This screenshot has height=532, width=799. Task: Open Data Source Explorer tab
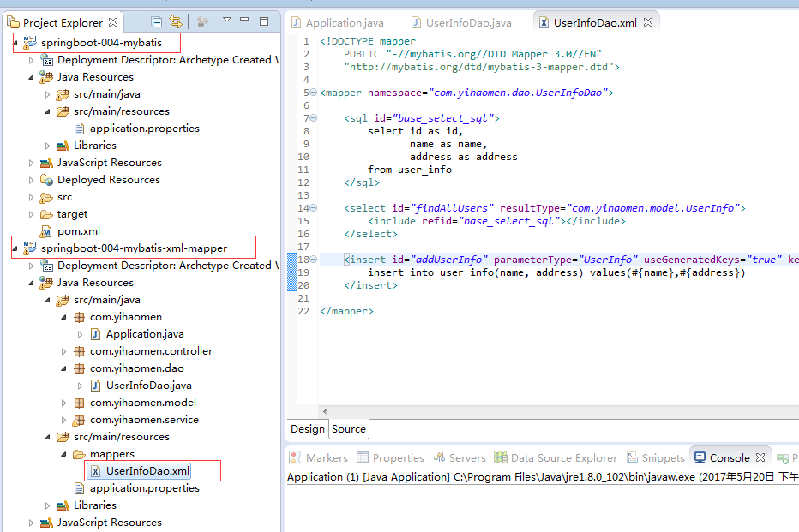coord(556,457)
